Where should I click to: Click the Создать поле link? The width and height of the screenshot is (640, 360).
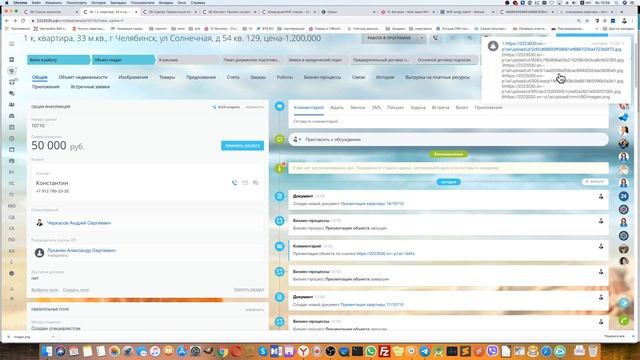point(76,290)
